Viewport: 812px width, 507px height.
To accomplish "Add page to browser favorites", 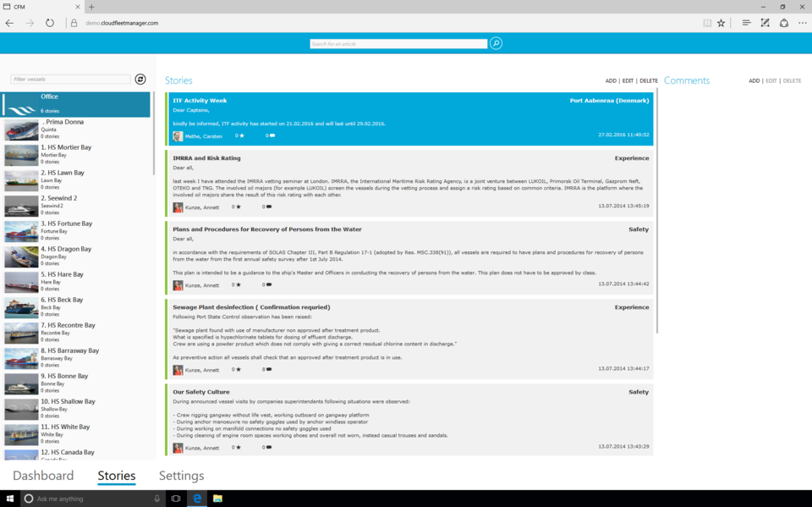I will click(721, 23).
